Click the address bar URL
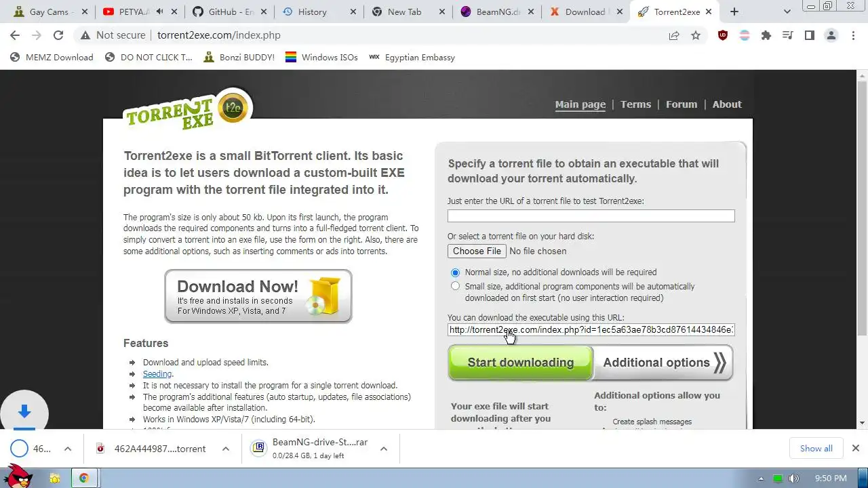The height and width of the screenshot is (488, 868). (219, 35)
